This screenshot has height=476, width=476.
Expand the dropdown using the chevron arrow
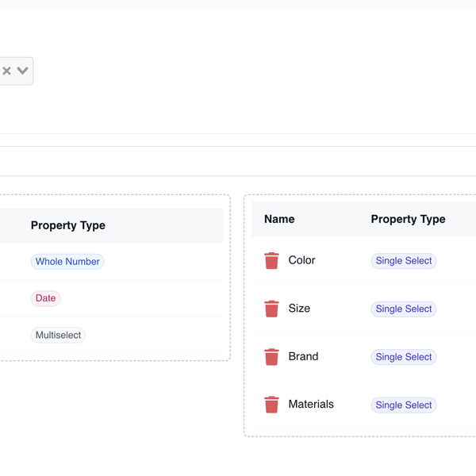coord(23,71)
